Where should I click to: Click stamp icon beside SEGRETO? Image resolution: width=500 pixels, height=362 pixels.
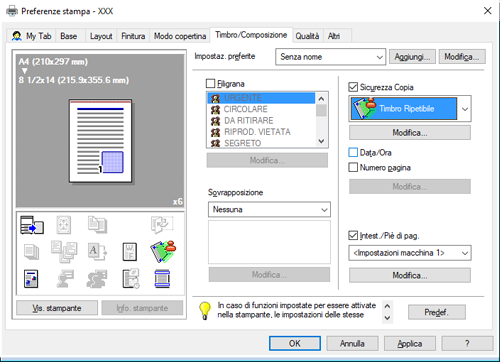point(216,143)
